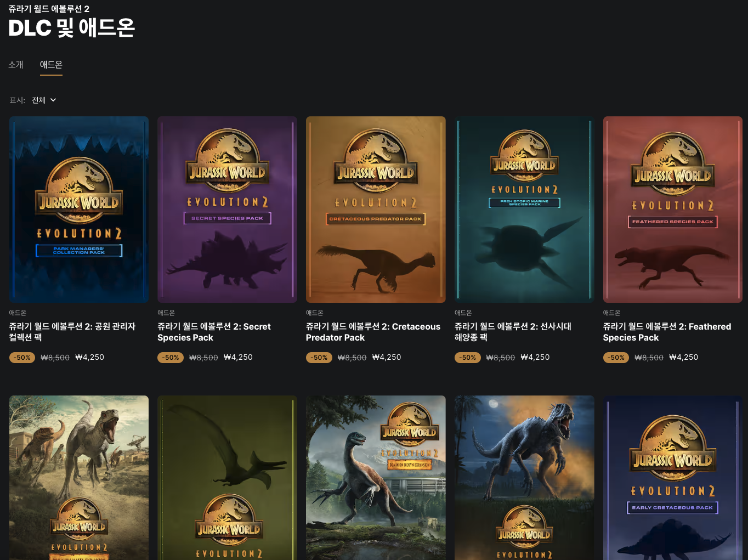
Task: Open the Indoraptor night scene pack cover
Action: 524,478
